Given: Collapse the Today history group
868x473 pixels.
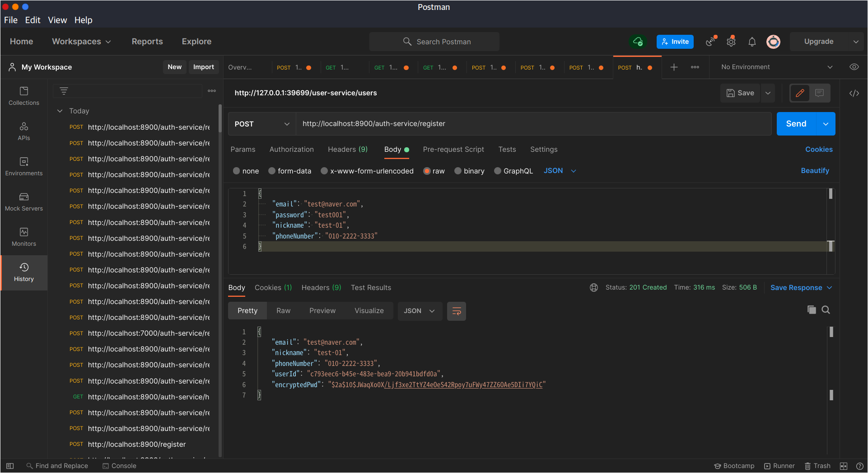Looking at the screenshot, I should (60, 111).
